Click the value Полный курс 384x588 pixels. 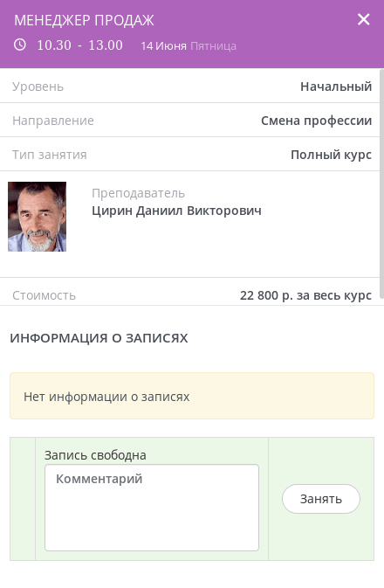pos(331,155)
